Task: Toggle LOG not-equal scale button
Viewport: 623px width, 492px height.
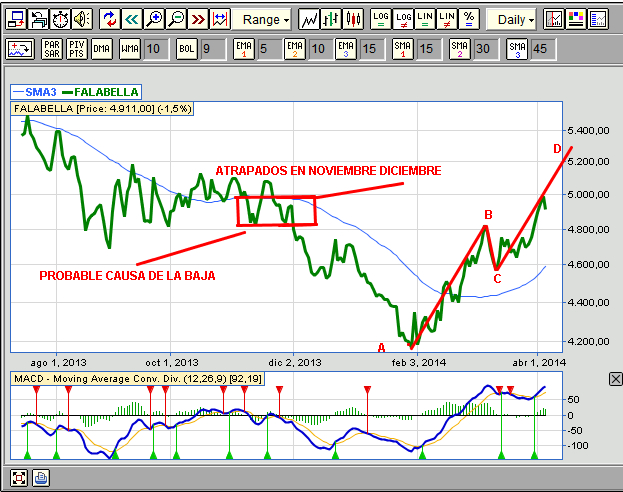Action: [403, 19]
